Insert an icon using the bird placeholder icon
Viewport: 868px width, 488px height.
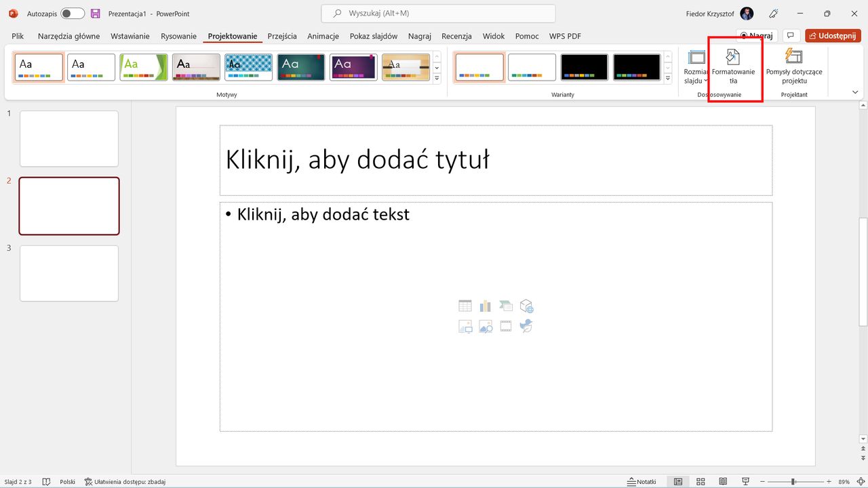pyautogui.click(x=526, y=326)
